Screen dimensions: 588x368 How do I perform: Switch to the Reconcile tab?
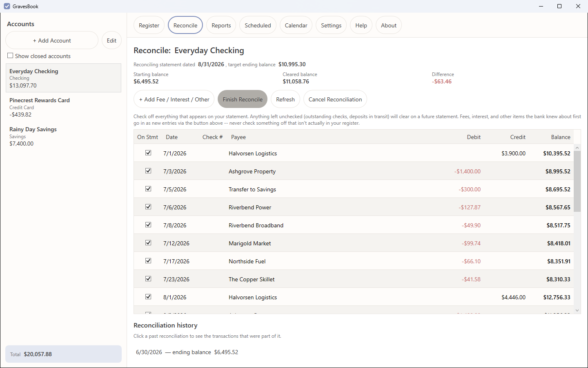(x=185, y=25)
